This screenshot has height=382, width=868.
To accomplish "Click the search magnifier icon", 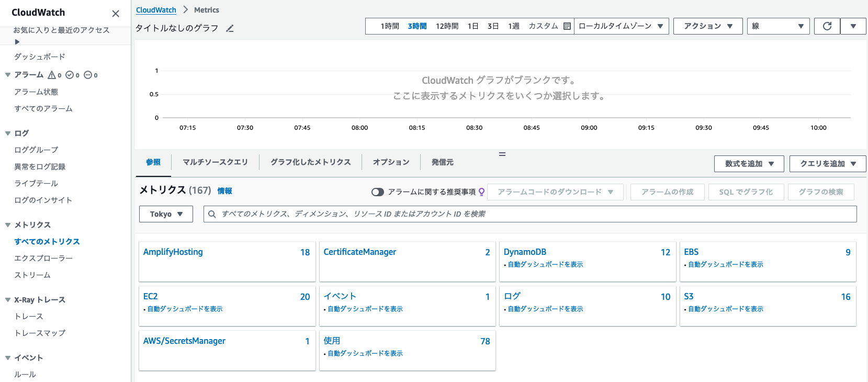I will point(212,214).
